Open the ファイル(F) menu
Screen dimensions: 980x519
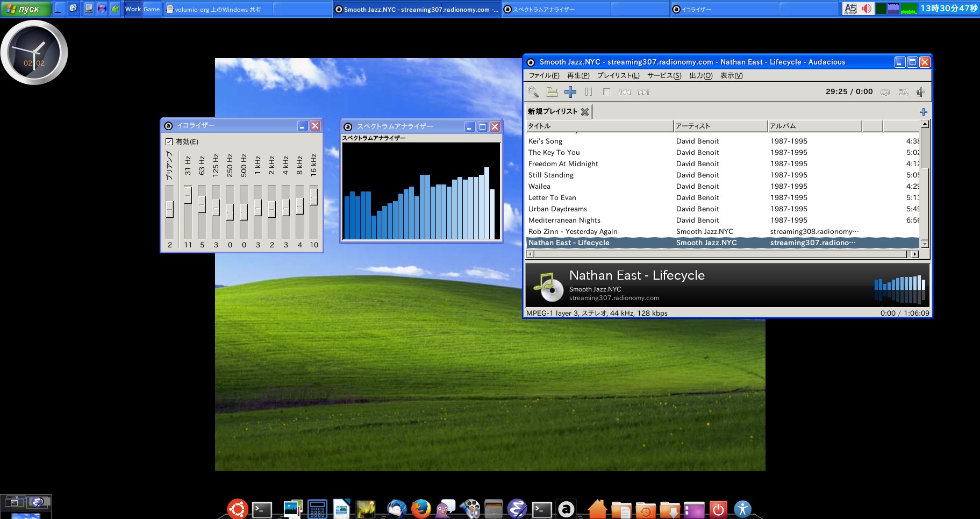point(543,76)
